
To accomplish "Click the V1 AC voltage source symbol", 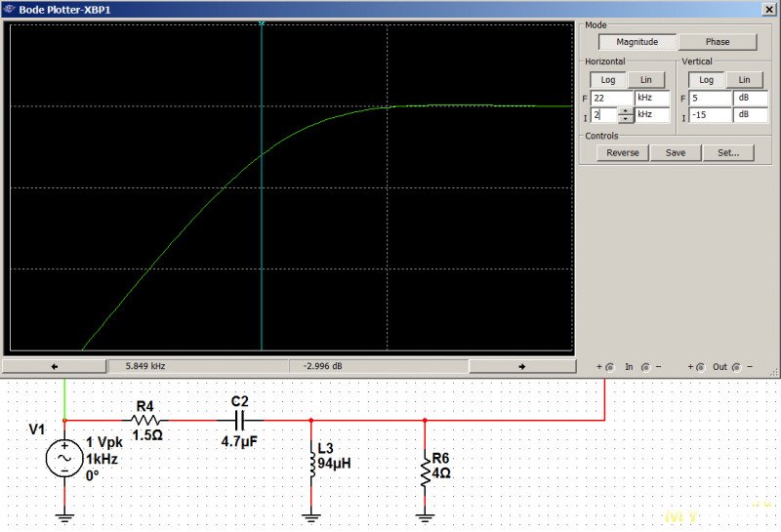I will (65, 458).
